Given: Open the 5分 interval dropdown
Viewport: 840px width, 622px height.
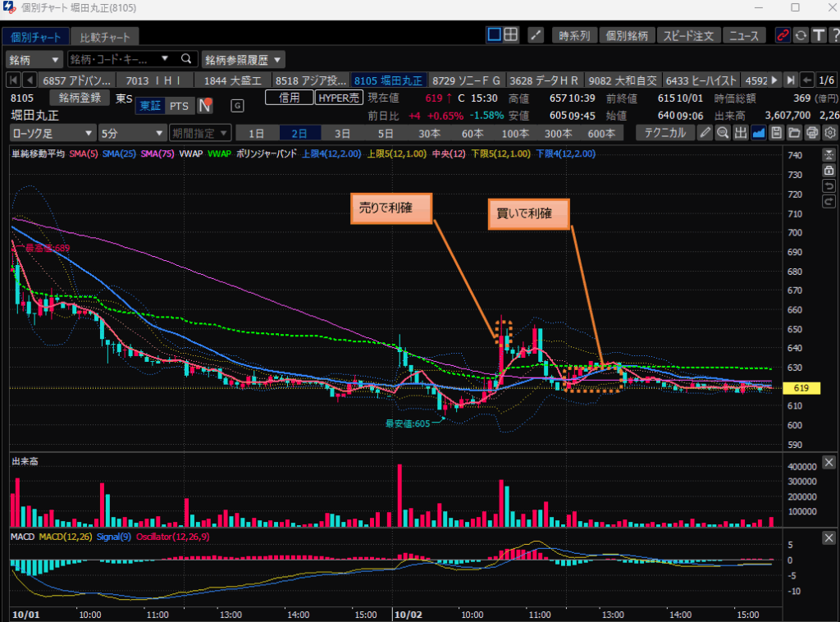Looking at the screenshot, I should click(130, 133).
